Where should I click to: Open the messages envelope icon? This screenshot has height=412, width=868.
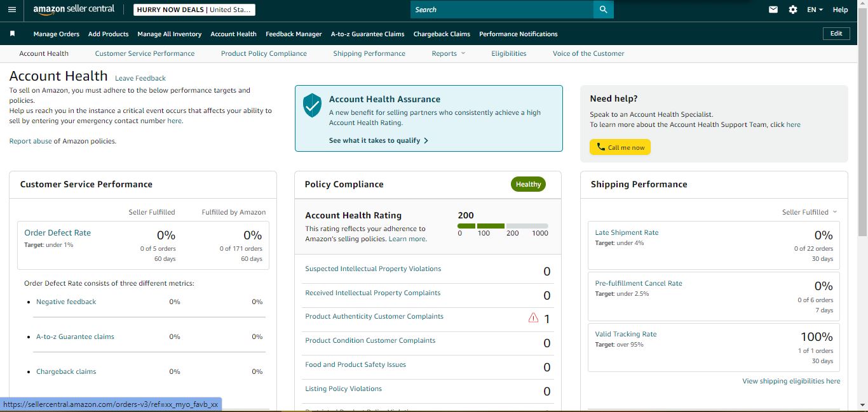coord(773,10)
